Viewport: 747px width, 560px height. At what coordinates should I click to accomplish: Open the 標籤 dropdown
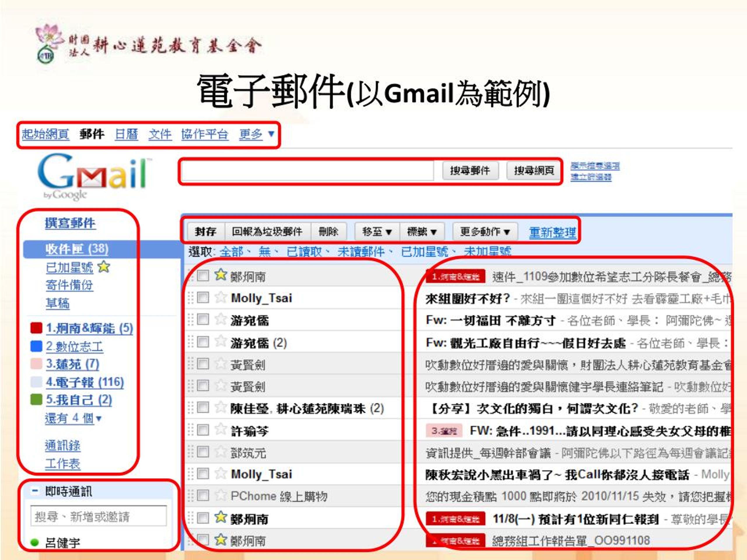tap(422, 232)
